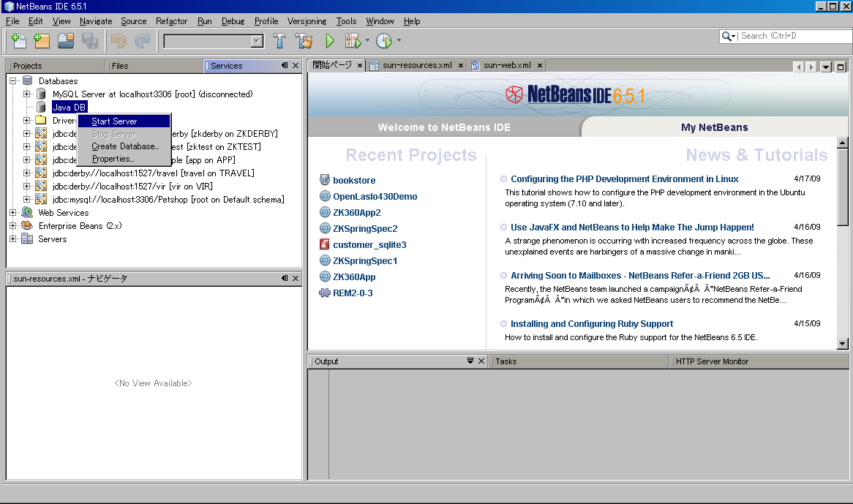Open the OpenLaszlo430Demo recent project
This screenshot has width=853, height=504.
coord(375,196)
